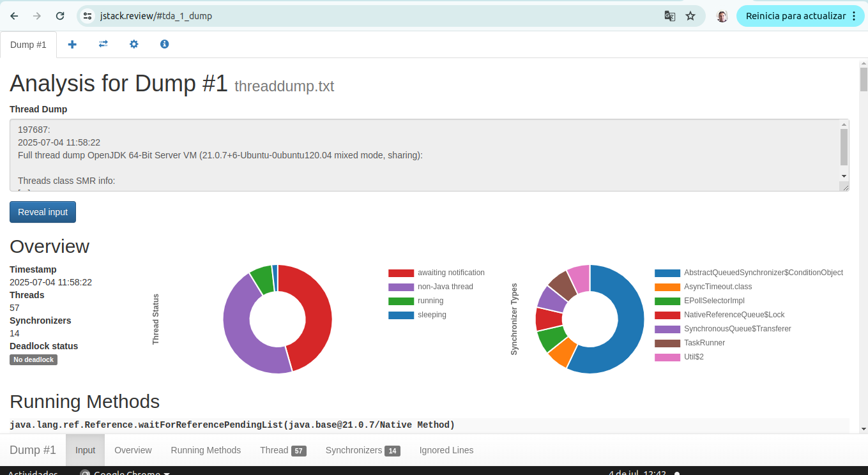Click the Dump #1 brand link in bottom bar
Image resolution: width=868 pixels, height=475 pixels.
[x=33, y=450]
